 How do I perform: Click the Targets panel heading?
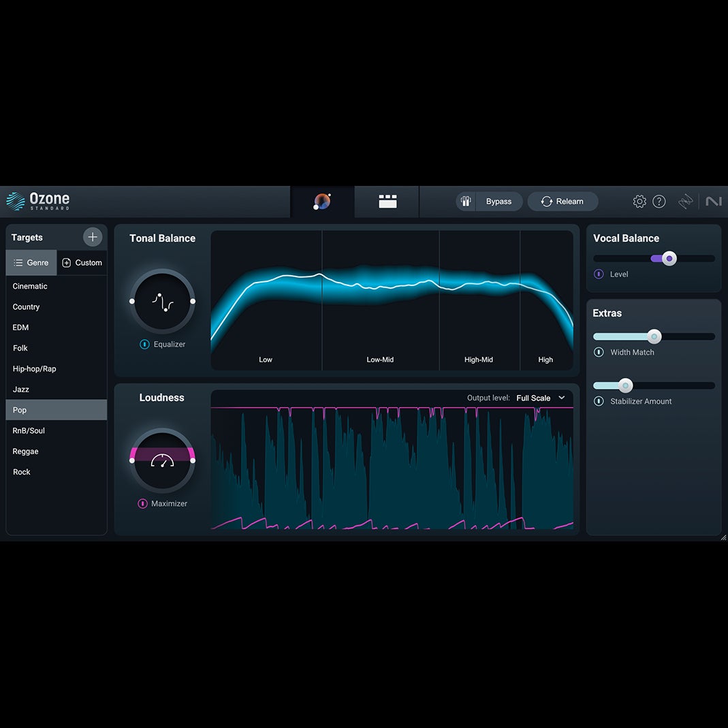pyautogui.click(x=27, y=237)
